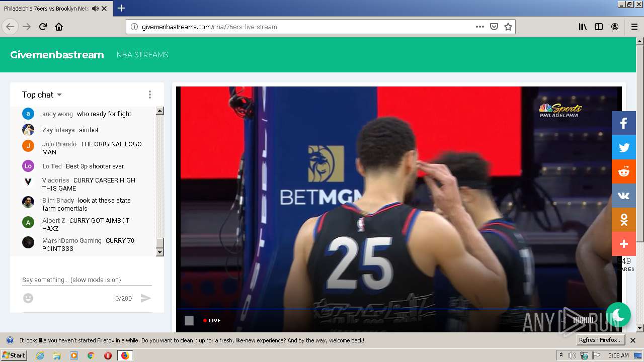Open File Explorer from taskbar
The width and height of the screenshot is (644, 362).
[57, 355]
